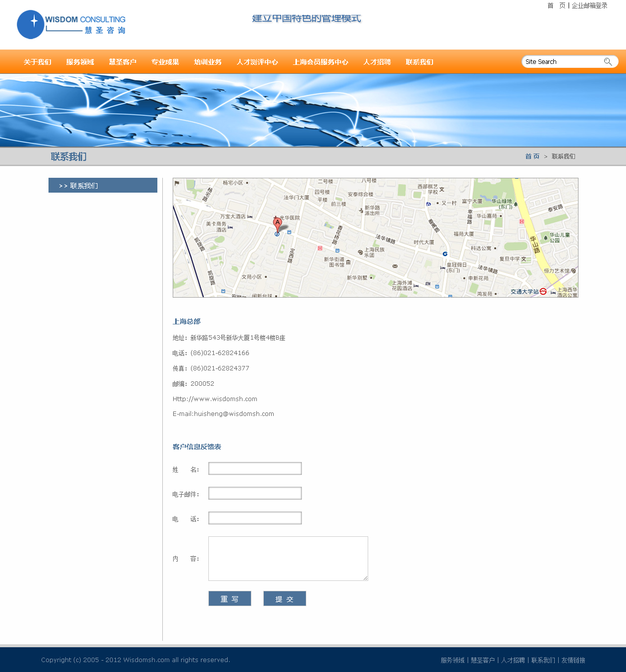Open the 关于我们 menu
Screen dimensions: 626x672
(38, 62)
